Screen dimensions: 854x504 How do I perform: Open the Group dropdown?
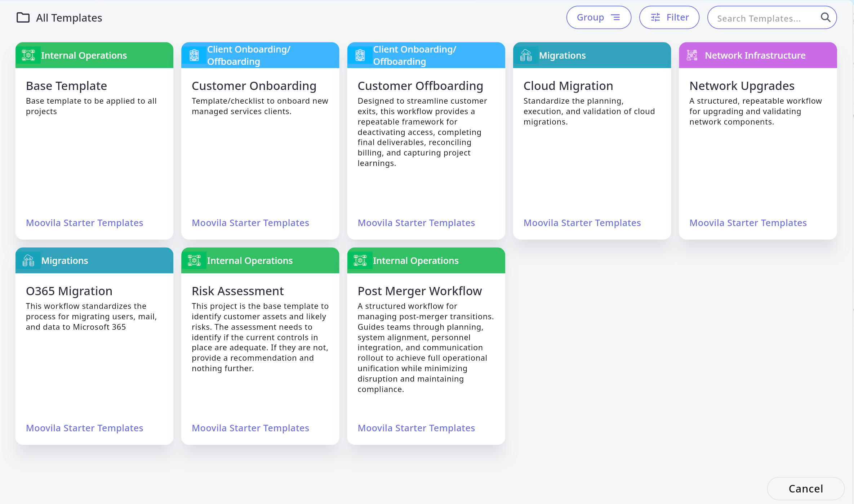(x=599, y=17)
